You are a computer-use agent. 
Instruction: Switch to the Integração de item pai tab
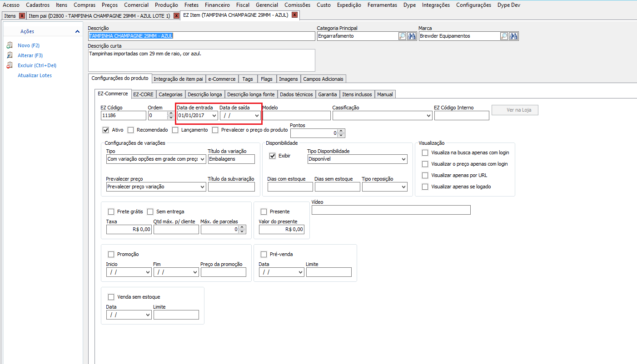click(x=179, y=79)
